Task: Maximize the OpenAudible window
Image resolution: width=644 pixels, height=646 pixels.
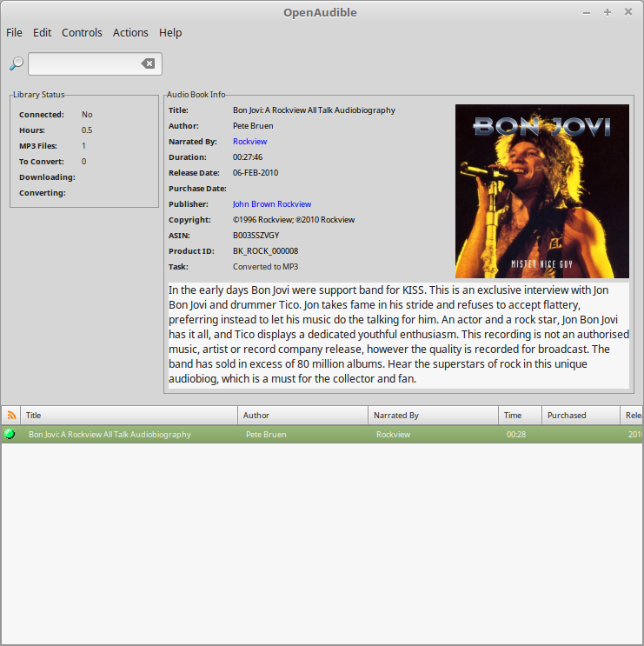Action: pos(607,12)
